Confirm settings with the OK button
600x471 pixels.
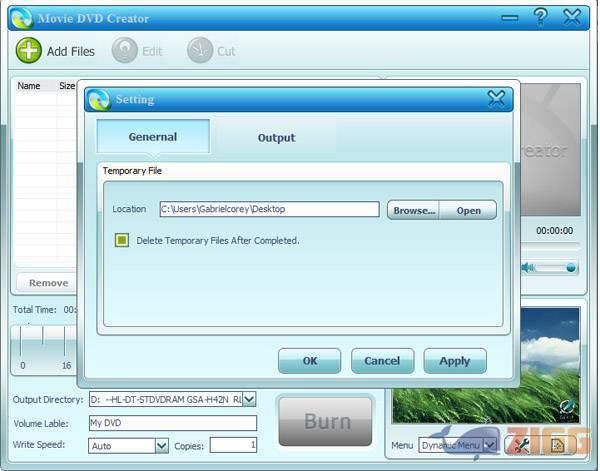(310, 360)
